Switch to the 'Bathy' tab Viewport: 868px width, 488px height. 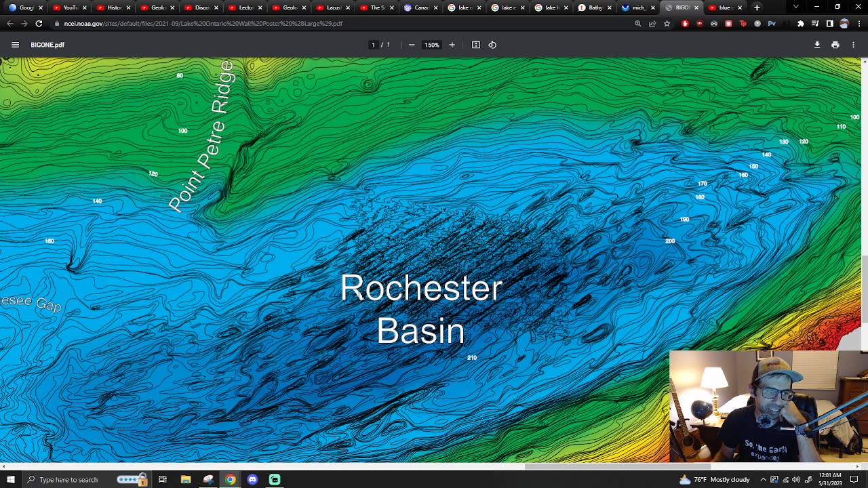point(594,7)
